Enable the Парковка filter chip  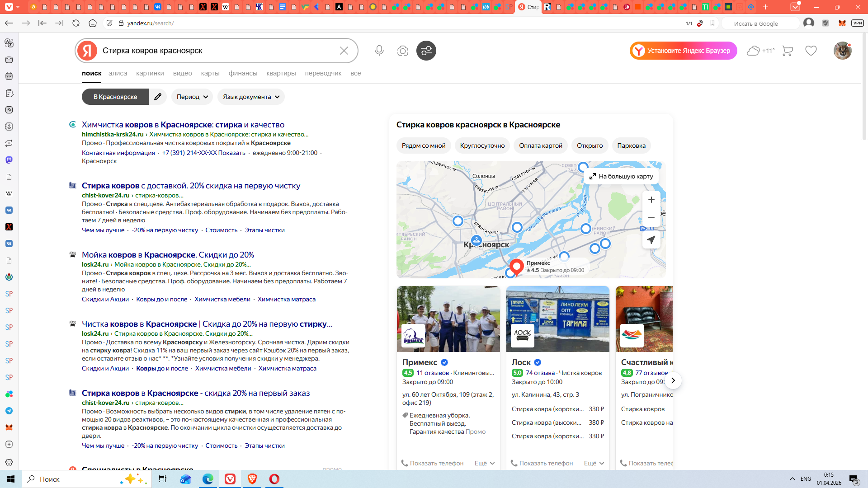coord(631,145)
